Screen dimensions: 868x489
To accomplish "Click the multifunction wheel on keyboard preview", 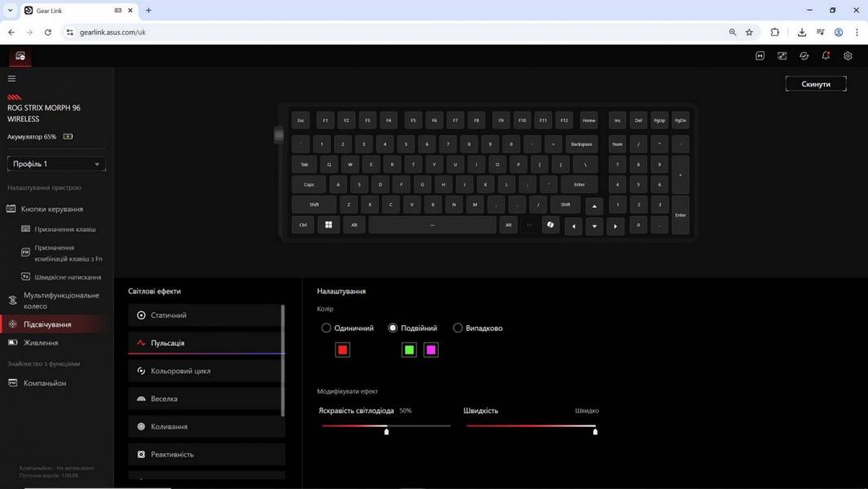I will click(x=279, y=135).
